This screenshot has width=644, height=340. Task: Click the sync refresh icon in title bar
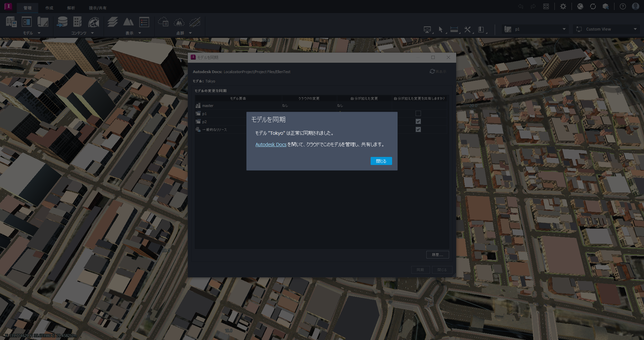coord(593,6)
